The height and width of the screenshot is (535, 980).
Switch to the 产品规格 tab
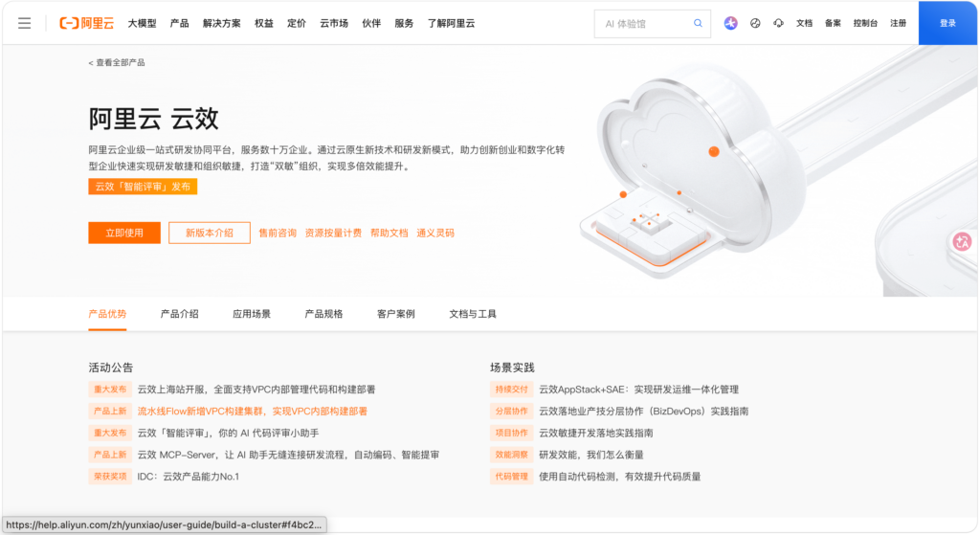click(323, 314)
